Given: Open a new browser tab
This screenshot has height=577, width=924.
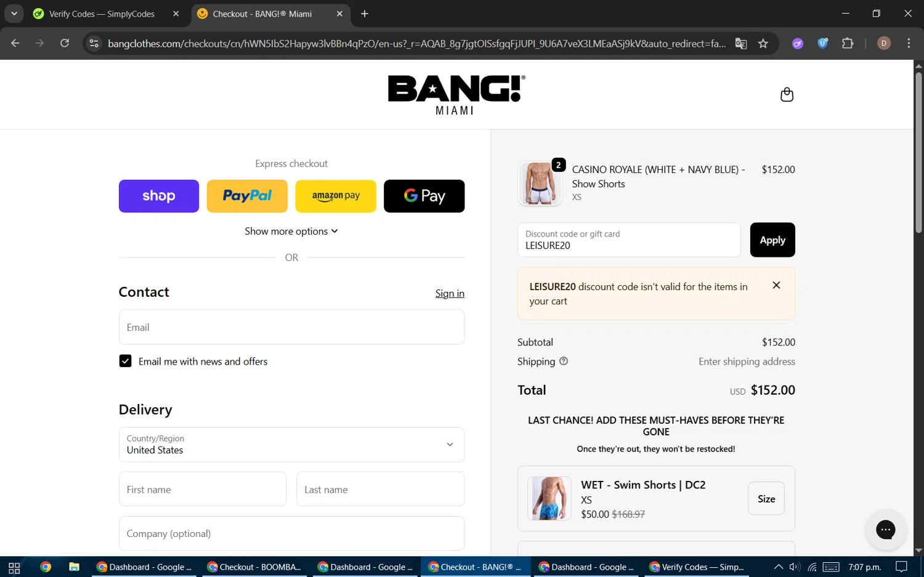Looking at the screenshot, I should click(x=365, y=14).
